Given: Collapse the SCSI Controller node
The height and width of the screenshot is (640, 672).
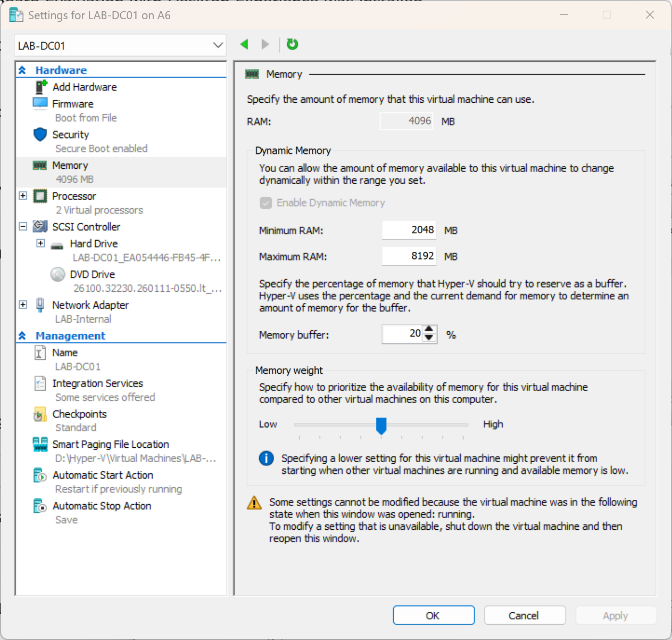Looking at the screenshot, I should (23, 226).
